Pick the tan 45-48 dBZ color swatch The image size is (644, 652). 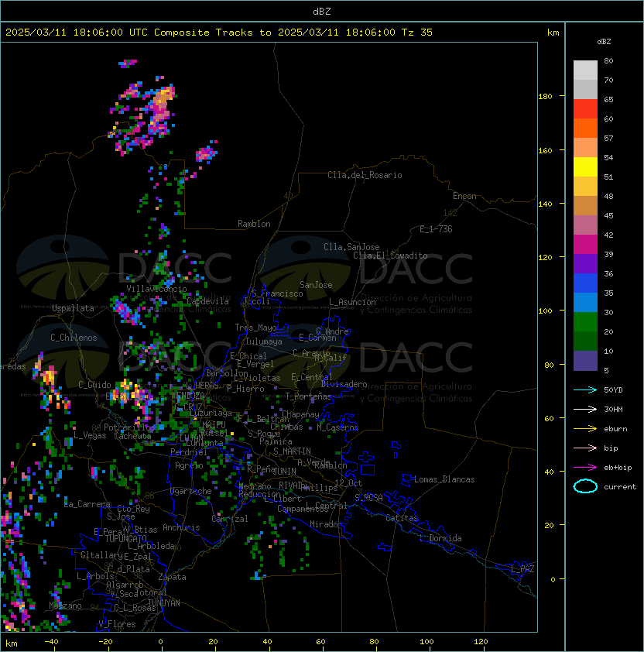tap(585, 205)
